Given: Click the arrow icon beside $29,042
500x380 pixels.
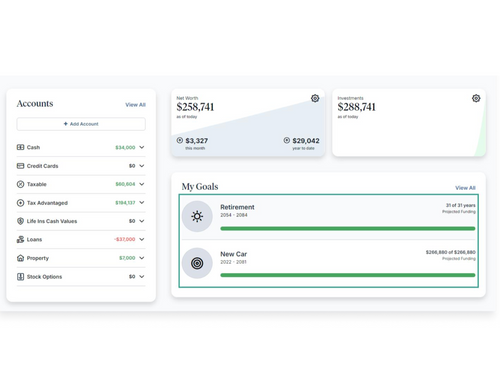Looking at the screenshot, I should (287, 140).
